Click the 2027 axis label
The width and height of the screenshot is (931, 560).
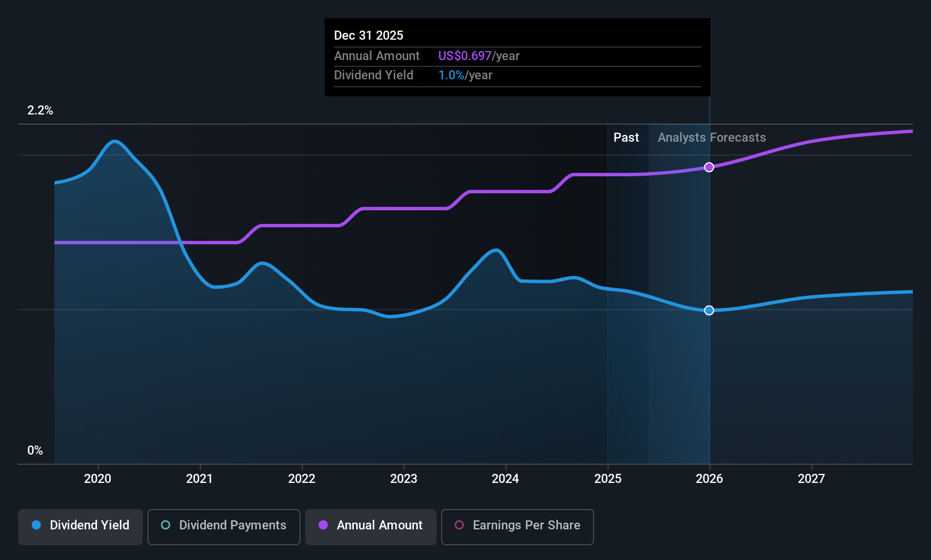click(811, 479)
